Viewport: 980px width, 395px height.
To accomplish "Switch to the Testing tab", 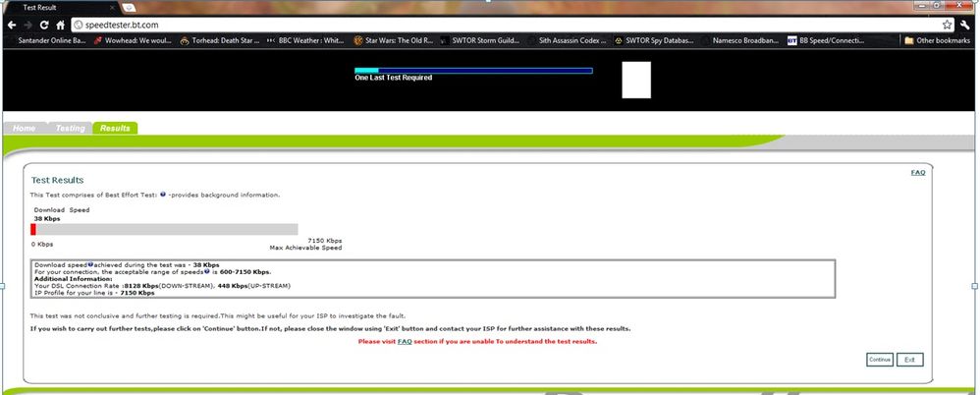I will coord(70,128).
